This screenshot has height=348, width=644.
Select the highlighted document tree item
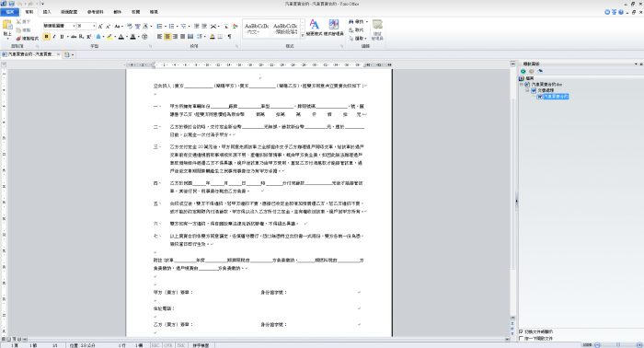click(556, 97)
